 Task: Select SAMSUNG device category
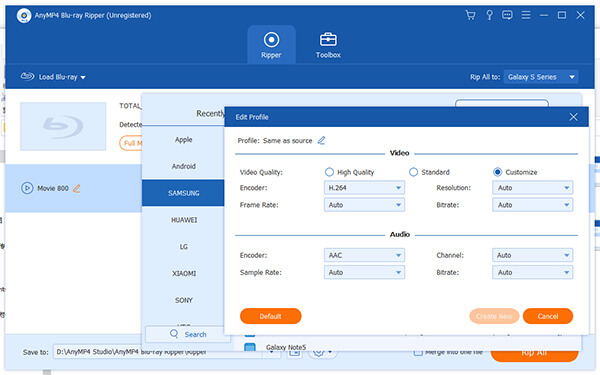pos(183,193)
